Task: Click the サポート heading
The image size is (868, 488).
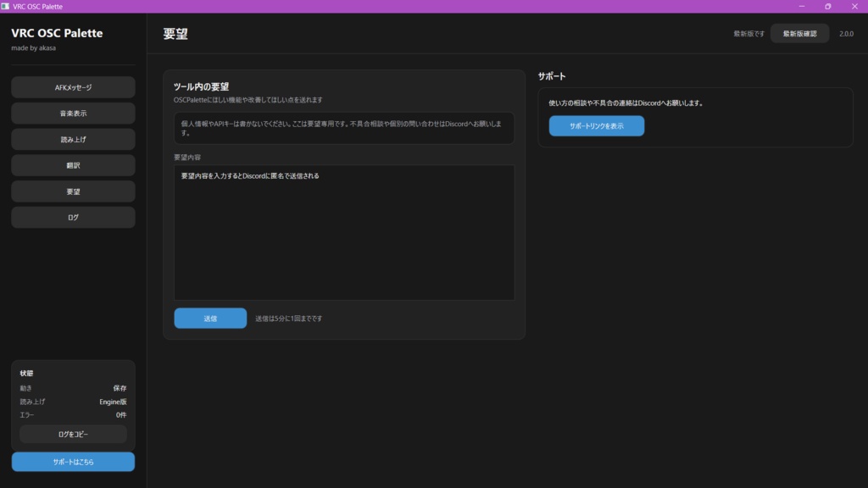Action: point(552,76)
